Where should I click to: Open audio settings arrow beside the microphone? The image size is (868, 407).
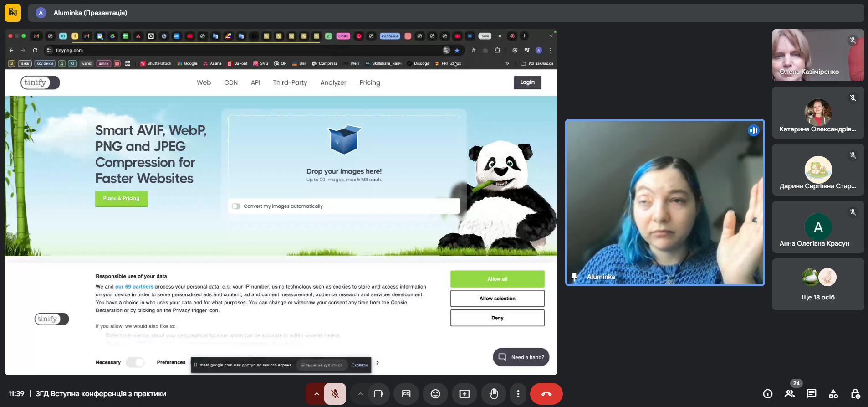coord(316,394)
